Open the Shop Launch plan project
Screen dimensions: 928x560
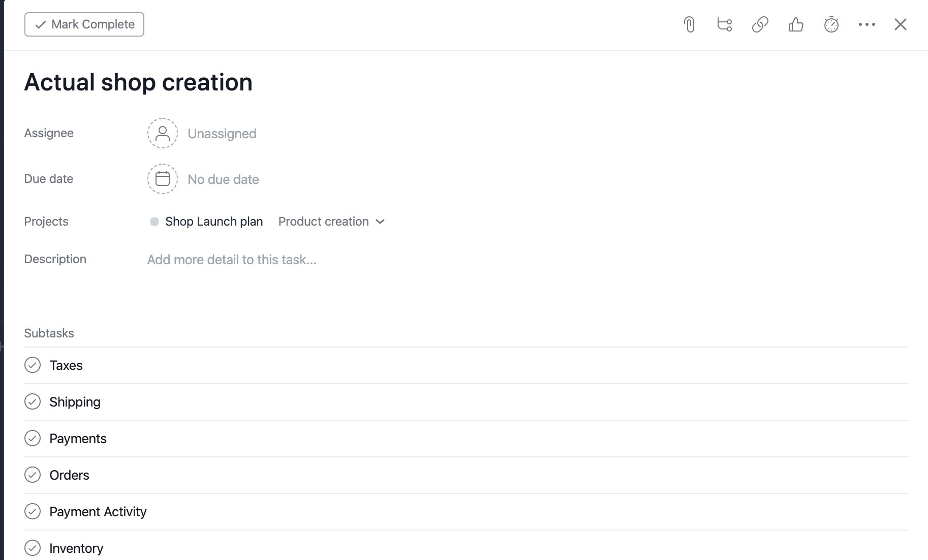click(213, 222)
